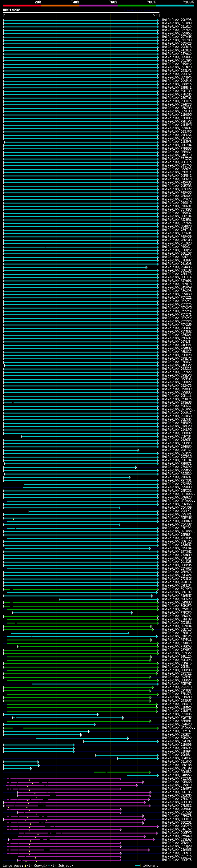Select hit label UniRef100_A5GPT8

pos(177,860)
